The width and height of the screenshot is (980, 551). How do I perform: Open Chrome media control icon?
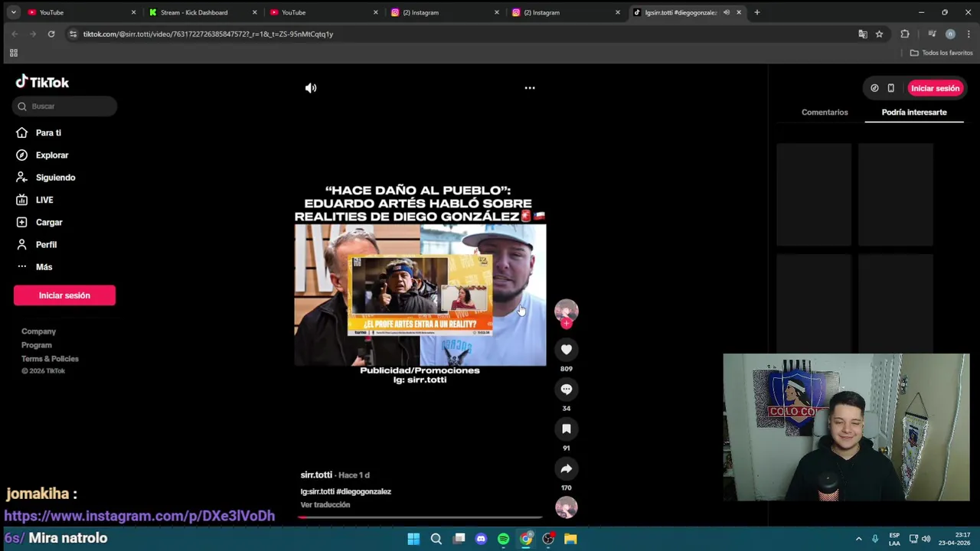click(932, 34)
